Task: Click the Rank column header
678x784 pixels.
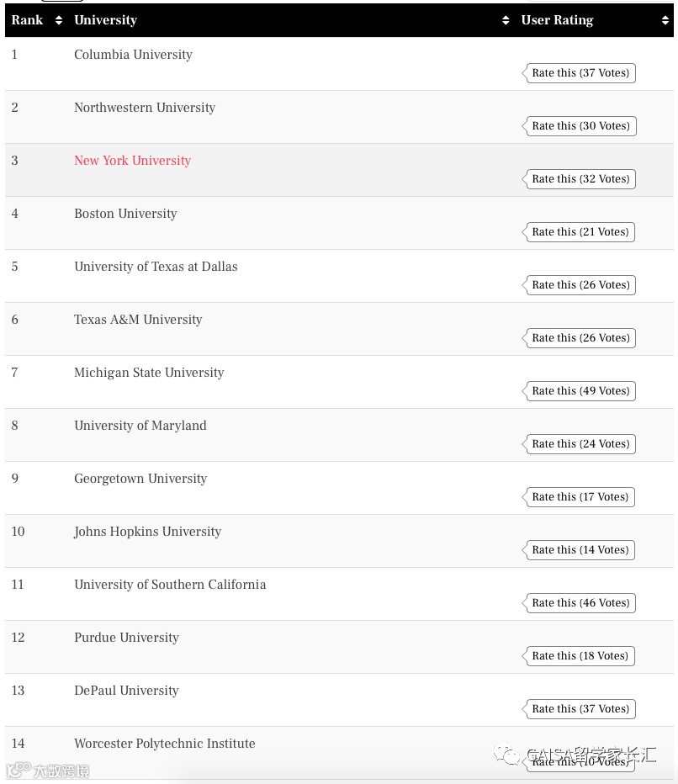Action: tap(27, 20)
